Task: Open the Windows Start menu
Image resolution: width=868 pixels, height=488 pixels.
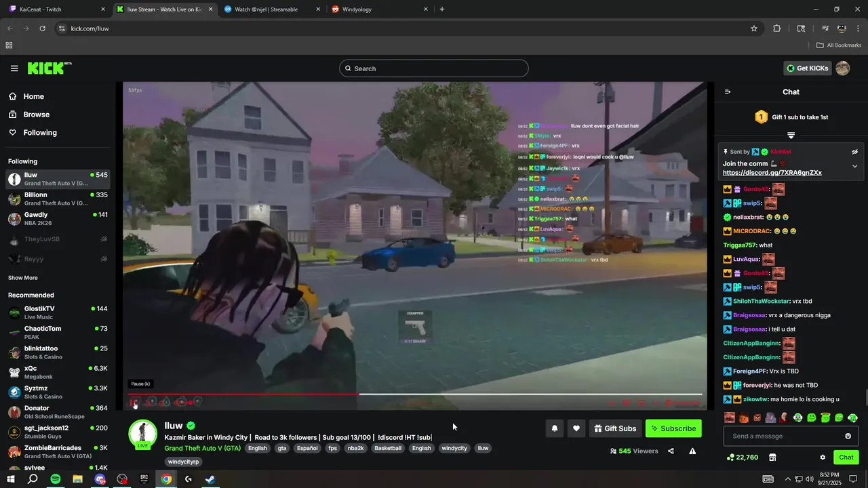Action: point(11,479)
